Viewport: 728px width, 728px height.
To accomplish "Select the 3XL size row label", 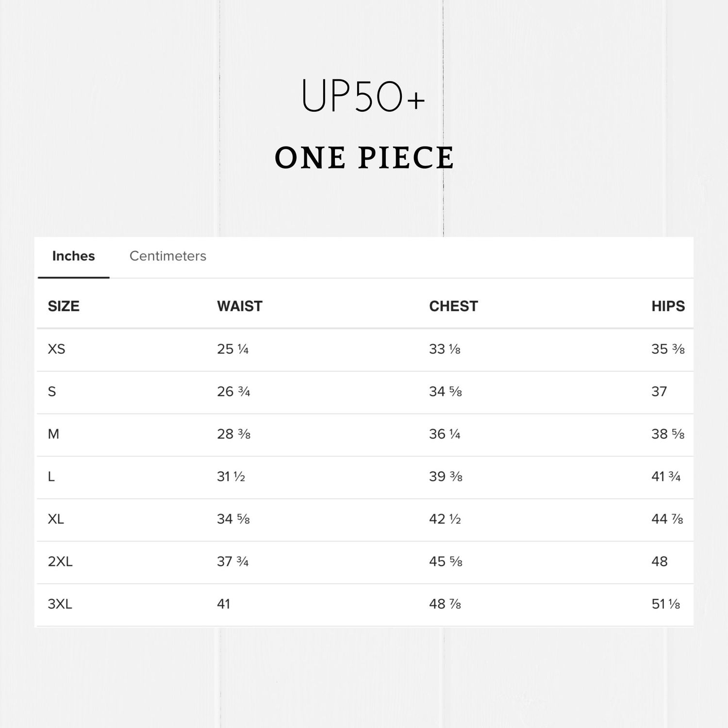I will coord(60,604).
